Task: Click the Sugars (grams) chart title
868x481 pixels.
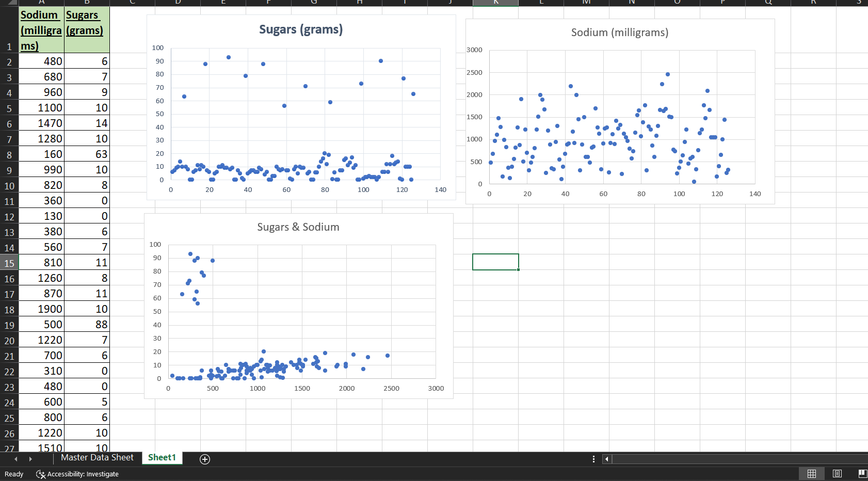Action: (x=300, y=29)
